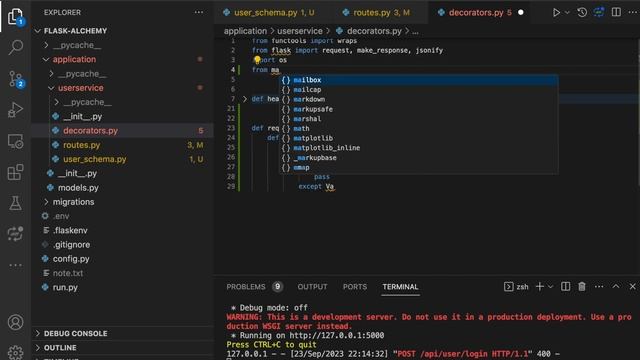Screen dimensions: 640x360
Task: Open the Search view in activity bar
Action: click(16, 47)
